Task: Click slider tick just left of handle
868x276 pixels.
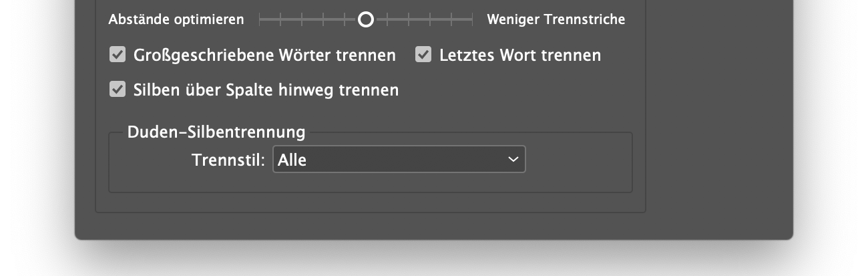Action: (345, 20)
